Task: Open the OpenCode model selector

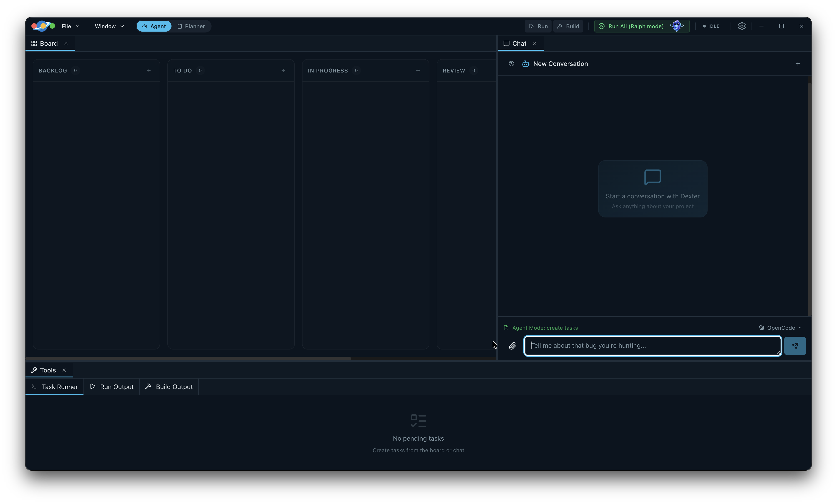Action: [780, 327]
